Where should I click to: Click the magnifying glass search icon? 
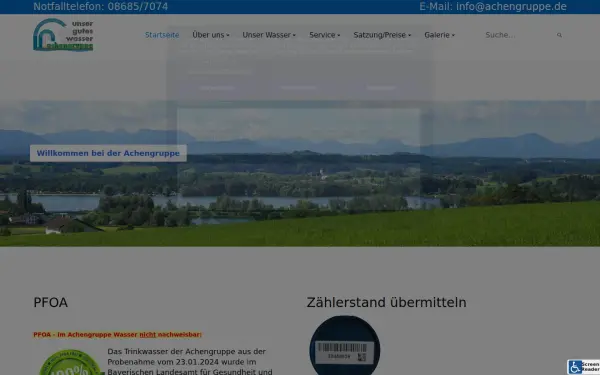click(x=559, y=35)
